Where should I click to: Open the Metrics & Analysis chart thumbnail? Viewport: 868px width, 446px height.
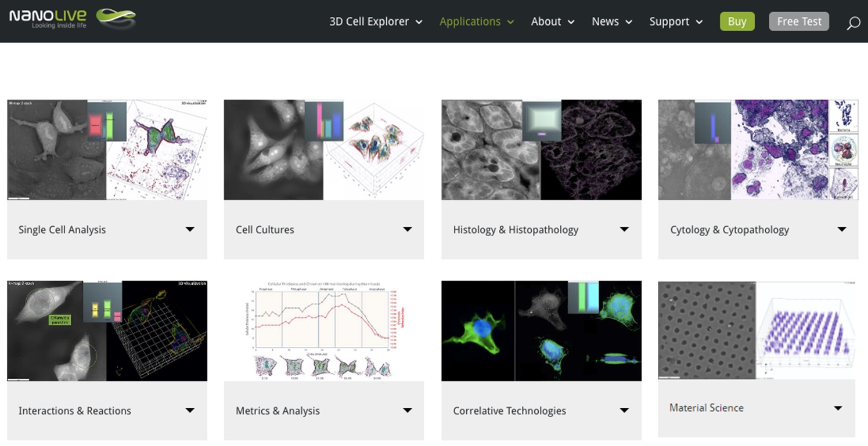[x=324, y=331]
